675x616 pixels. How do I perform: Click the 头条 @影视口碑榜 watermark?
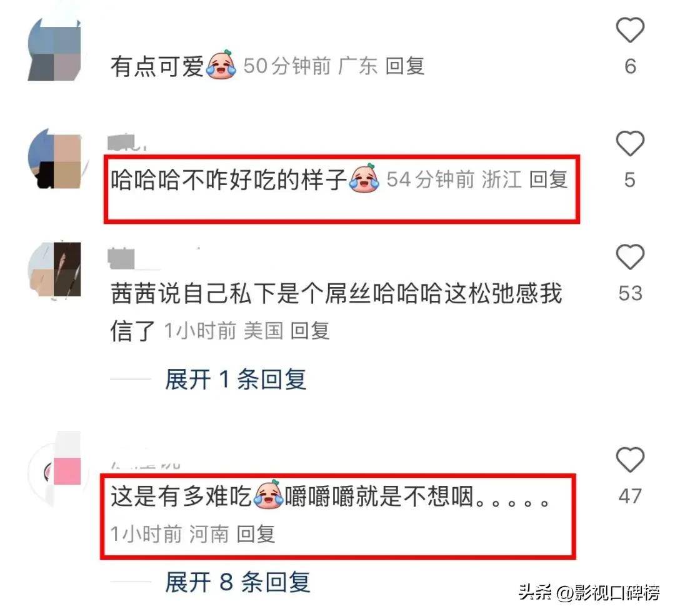click(589, 593)
